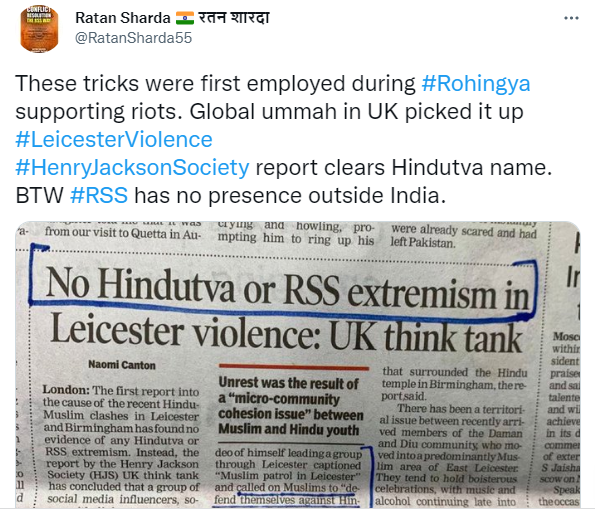Click the Naomi Canton byline in image

pos(122,365)
